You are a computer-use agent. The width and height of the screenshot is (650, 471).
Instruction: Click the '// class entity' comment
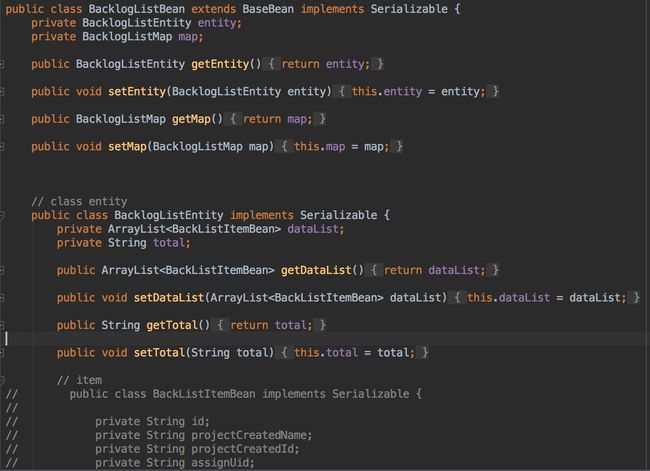point(79,202)
